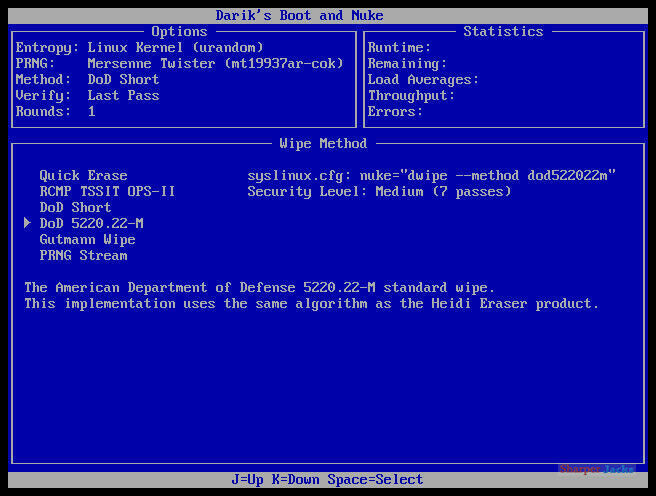Click the Heidi Eraser product description line
This screenshot has width=656, height=496.
pos(311,304)
